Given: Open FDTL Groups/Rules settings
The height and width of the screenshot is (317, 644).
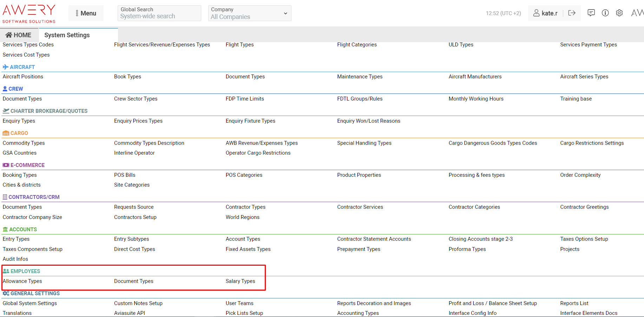Looking at the screenshot, I should [x=360, y=99].
